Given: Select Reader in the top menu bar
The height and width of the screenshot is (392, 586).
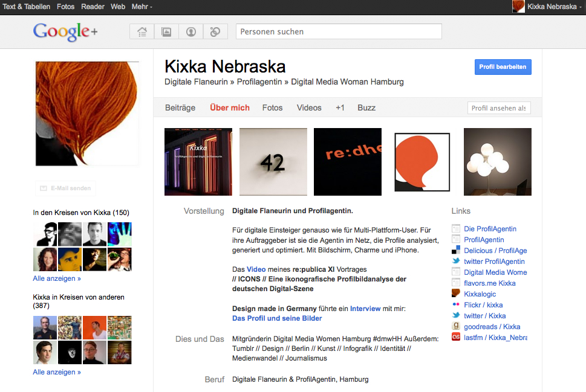Looking at the screenshot, I should [x=93, y=7].
